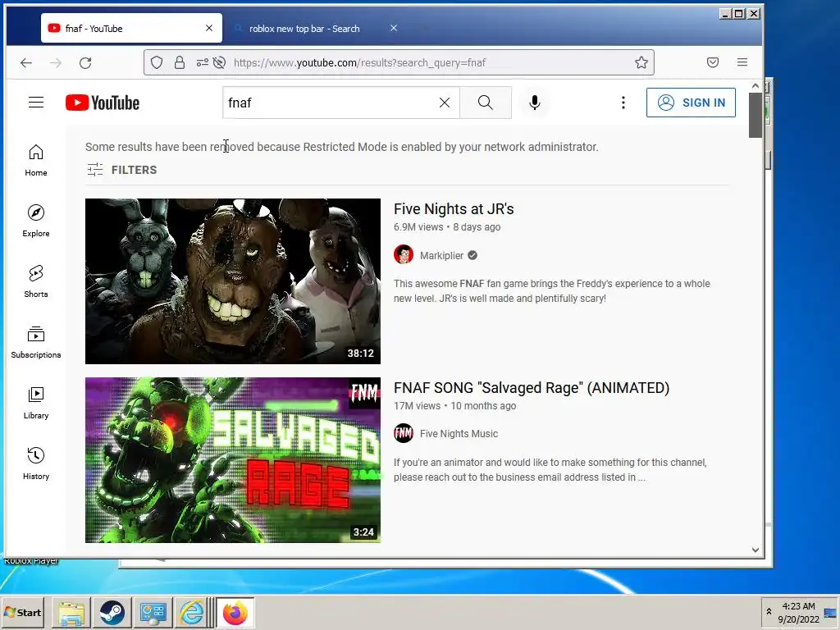Screen dimensions: 840x630
Task: Click the Restricted Mode notice text
Action: coord(342,147)
